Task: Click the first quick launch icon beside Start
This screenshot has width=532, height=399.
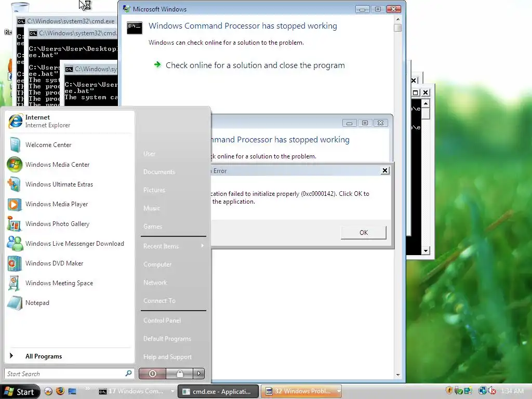Action: pyautogui.click(x=48, y=391)
